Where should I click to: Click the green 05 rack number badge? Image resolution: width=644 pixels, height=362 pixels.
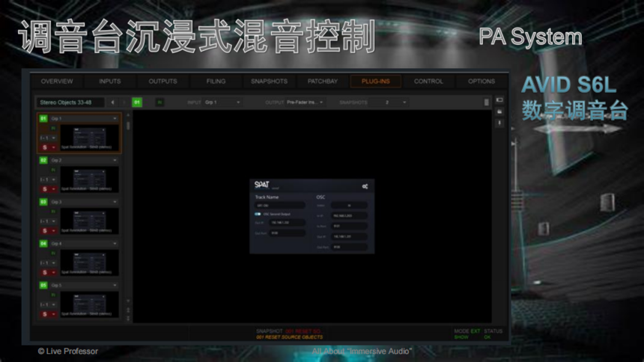coord(43,285)
